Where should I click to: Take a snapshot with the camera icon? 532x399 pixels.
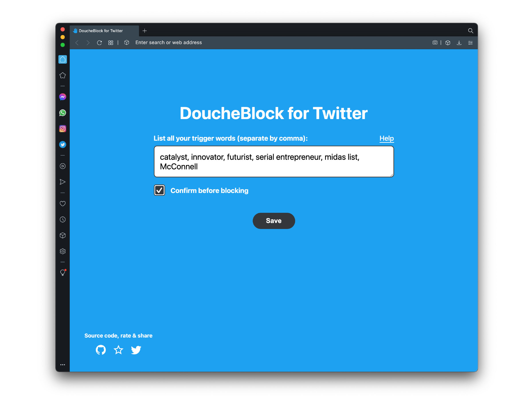[x=435, y=43]
